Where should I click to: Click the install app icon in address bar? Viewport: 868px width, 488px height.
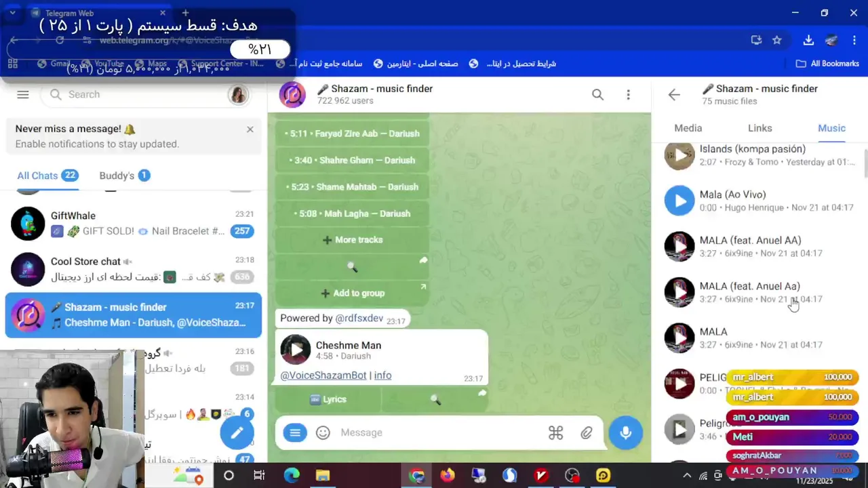pyautogui.click(x=756, y=40)
